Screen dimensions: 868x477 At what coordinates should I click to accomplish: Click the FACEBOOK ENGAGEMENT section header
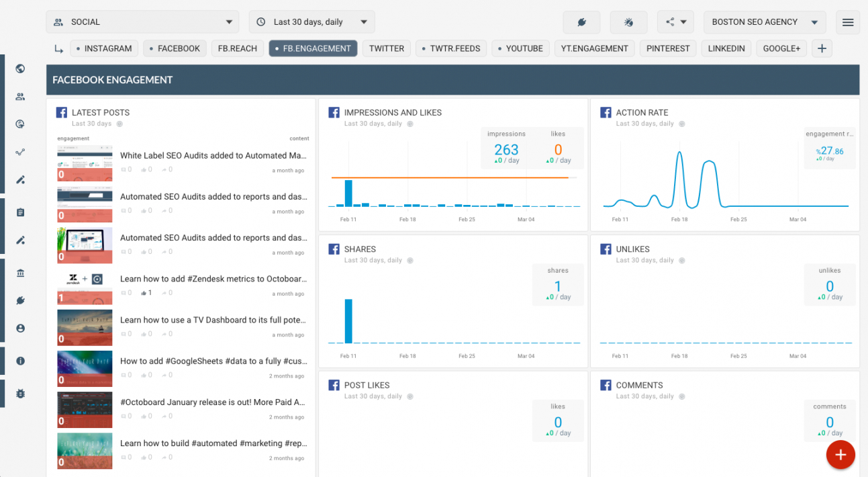452,80
